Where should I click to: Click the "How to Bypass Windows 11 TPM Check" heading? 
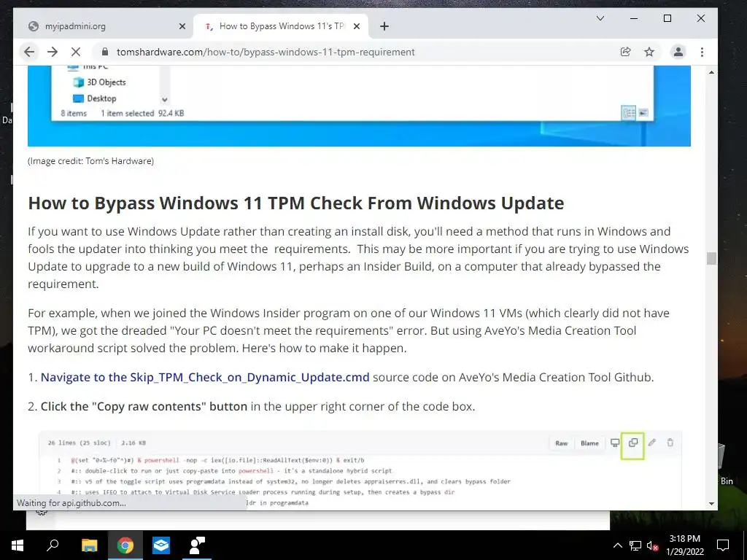(296, 203)
